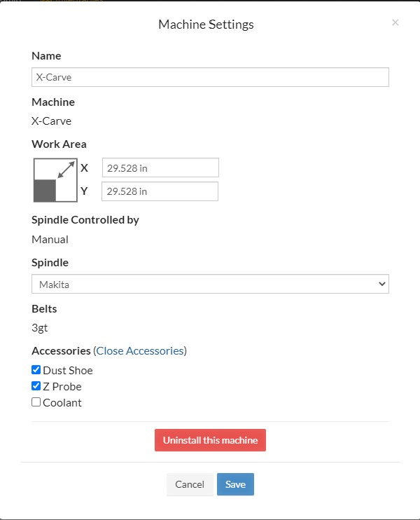This screenshot has height=520, width=420.
Task: Click the Machine Settings dialog title
Action: [206, 25]
